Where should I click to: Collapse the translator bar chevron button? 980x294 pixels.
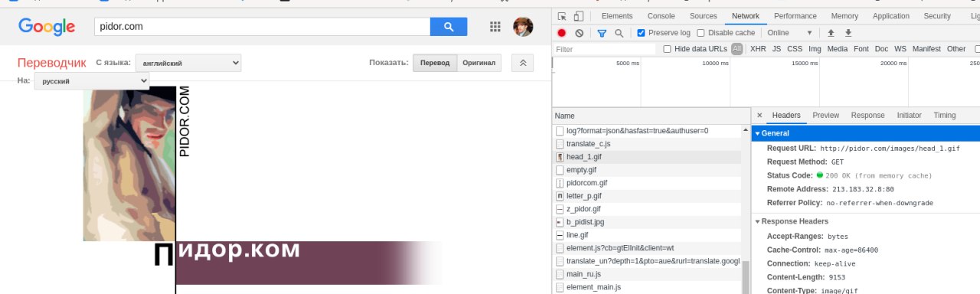pyautogui.click(x=522, y=63)
